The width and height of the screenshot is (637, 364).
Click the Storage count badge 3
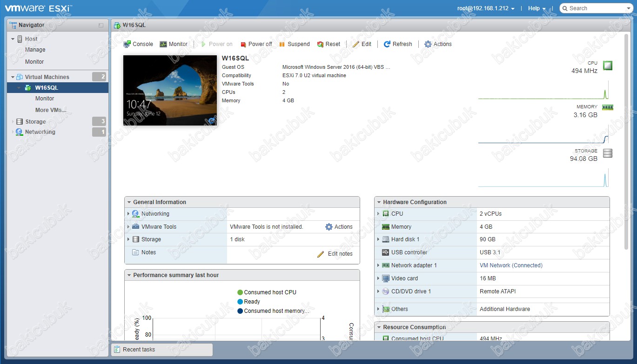[99, 122]
